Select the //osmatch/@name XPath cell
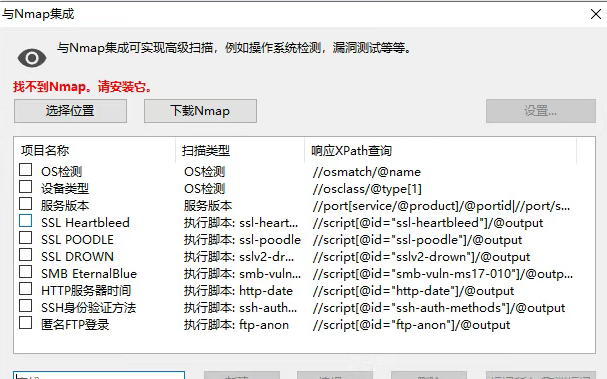Image resolution: width=607 pixels, height=379 pixels. [x=367, y=172]
